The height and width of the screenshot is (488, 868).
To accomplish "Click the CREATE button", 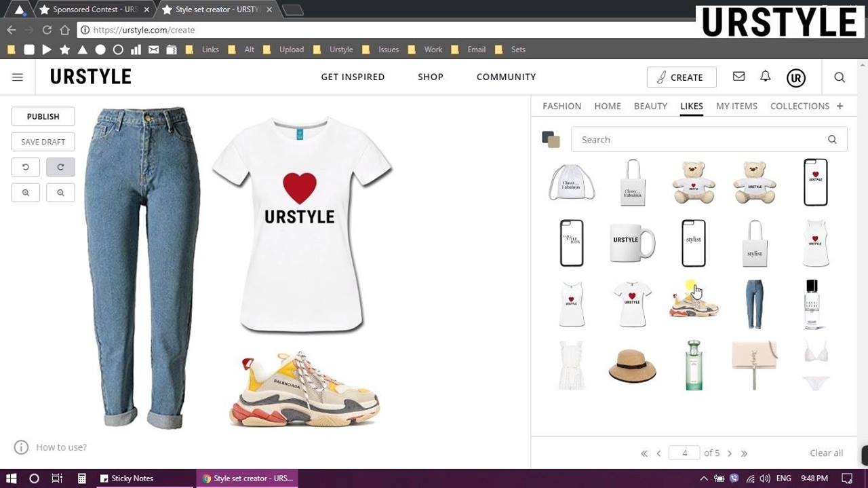I will click(682, 77).
